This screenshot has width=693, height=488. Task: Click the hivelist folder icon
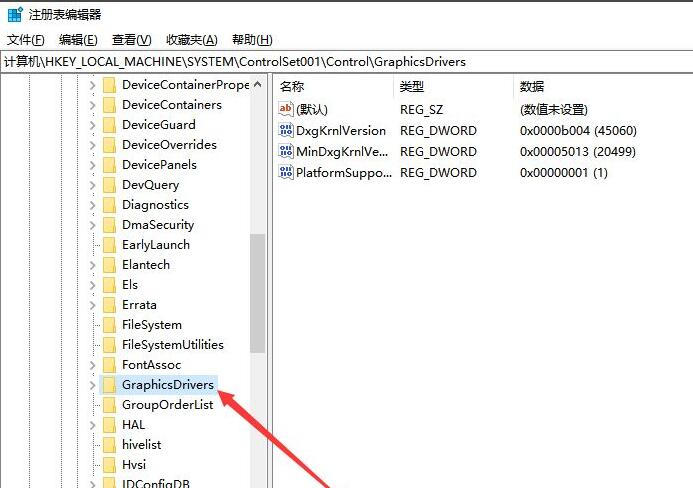coord(109,445)
